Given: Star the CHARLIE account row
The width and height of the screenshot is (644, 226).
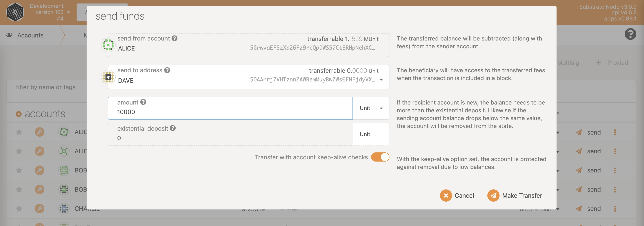Looking at the screenshot, I should pyautogui.click(x=19, y=209).
